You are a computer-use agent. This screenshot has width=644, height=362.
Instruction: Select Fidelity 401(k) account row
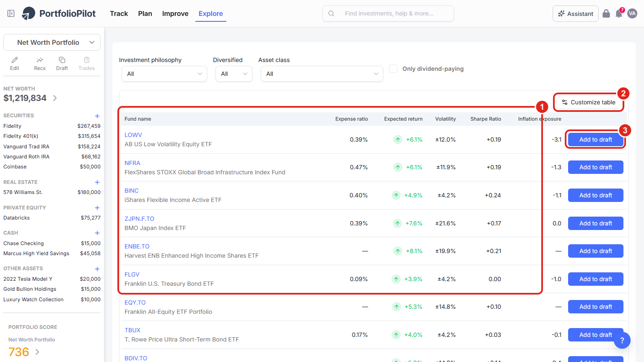click(x=52, y=136)
